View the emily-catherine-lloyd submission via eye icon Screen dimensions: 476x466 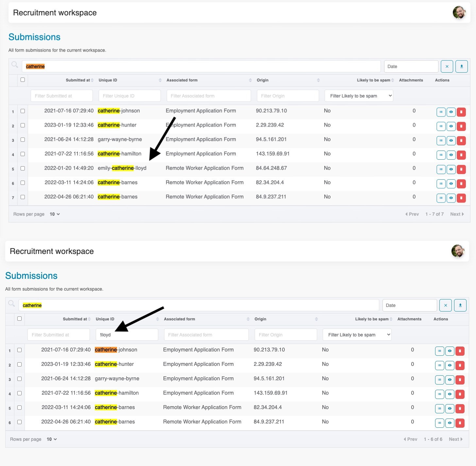(x=451, y=170)
